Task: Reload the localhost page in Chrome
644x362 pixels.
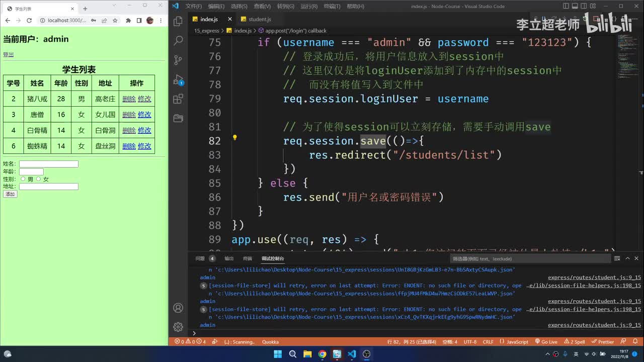Action: [29, 21]
